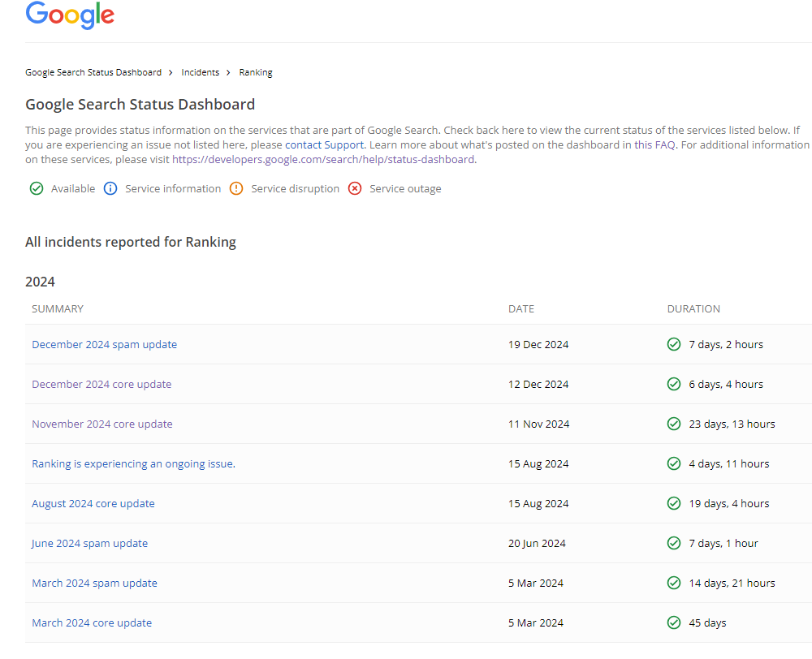Click the 23 days, 13 hours duration

click(732, 424)
